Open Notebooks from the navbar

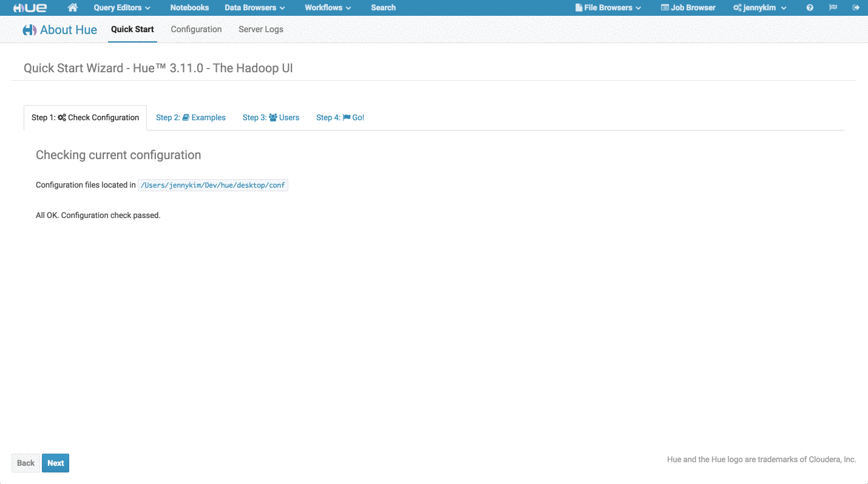[x=189, y=7]
